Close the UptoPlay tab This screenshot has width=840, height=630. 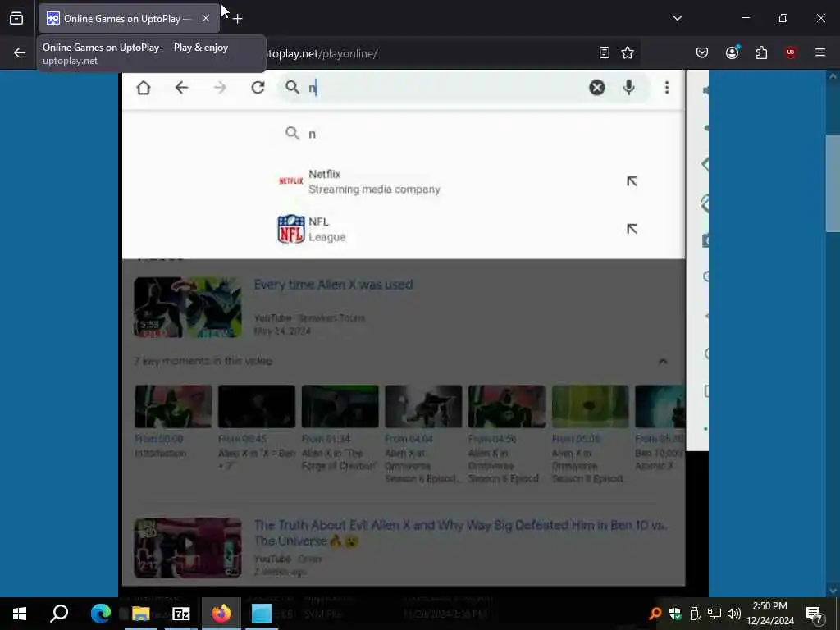[x=206, y=18]
